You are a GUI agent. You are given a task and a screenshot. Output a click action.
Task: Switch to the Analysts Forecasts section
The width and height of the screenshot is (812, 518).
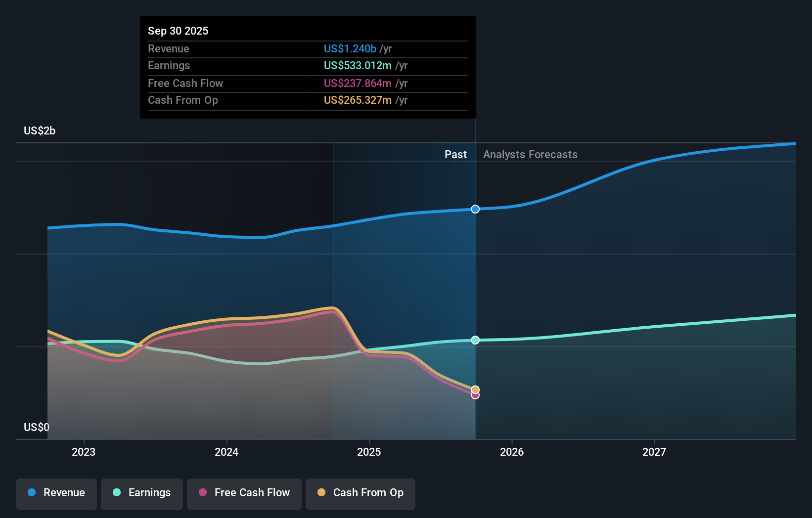530,154
